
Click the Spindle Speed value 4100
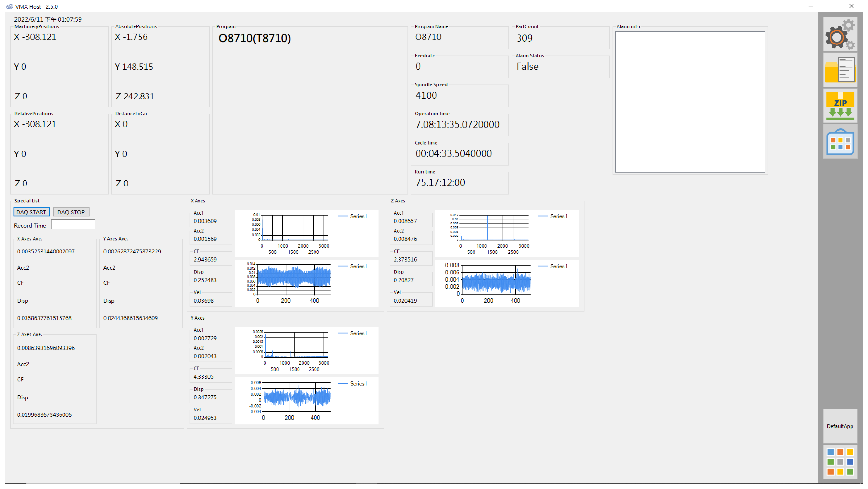pyautogui.click(x=426, y=95)
